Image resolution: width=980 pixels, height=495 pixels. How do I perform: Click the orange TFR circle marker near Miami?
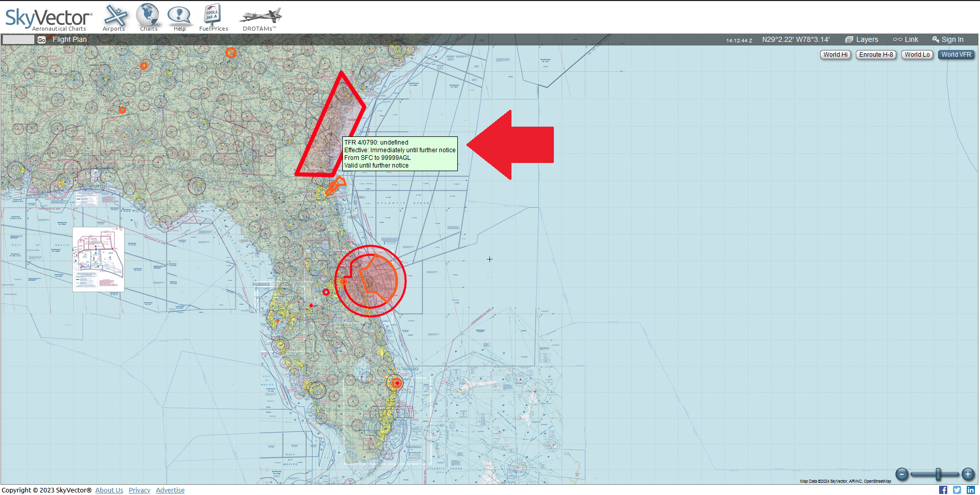pos(396,383)
